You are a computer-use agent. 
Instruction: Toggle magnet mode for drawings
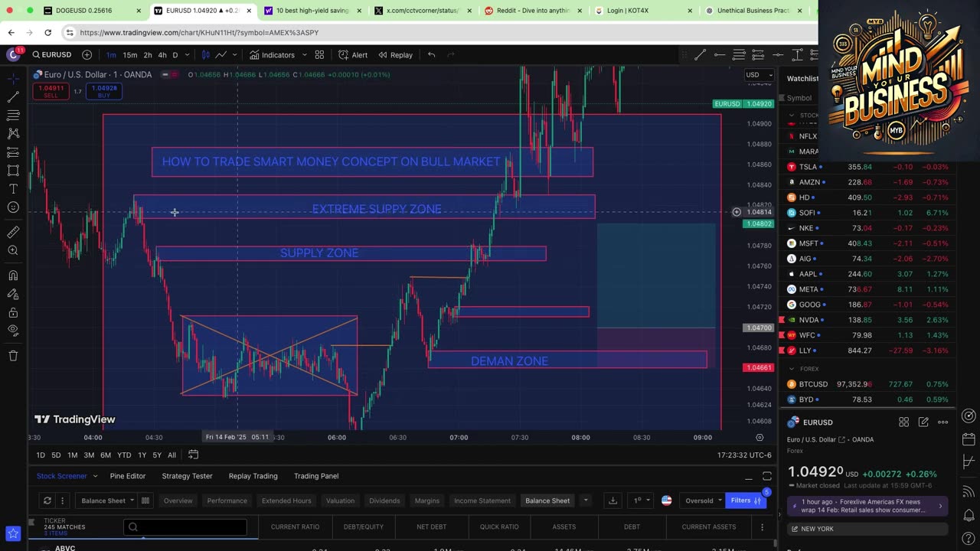(x=13, y=275)
